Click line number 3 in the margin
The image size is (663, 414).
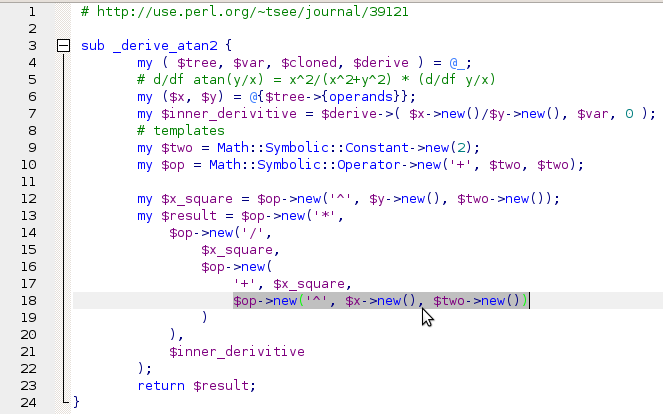(x=33, y=46)
